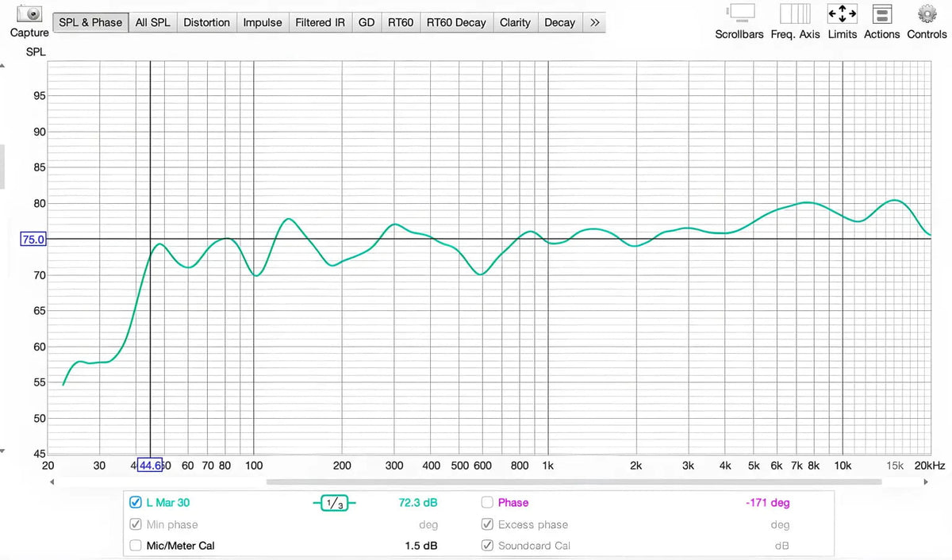Switch to the GD tab
Image resolution: width=952 pixels, height=560 pixels.
click(367, 22)
